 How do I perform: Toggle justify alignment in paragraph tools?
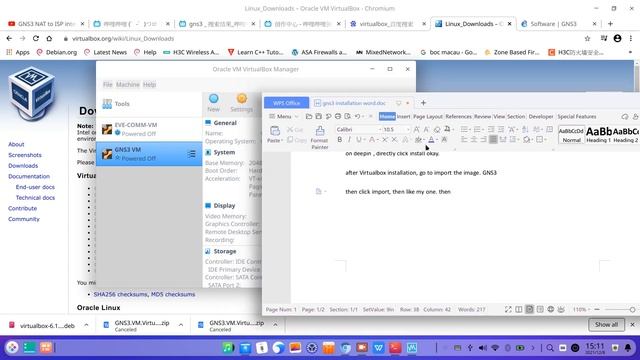coord(493,140)
